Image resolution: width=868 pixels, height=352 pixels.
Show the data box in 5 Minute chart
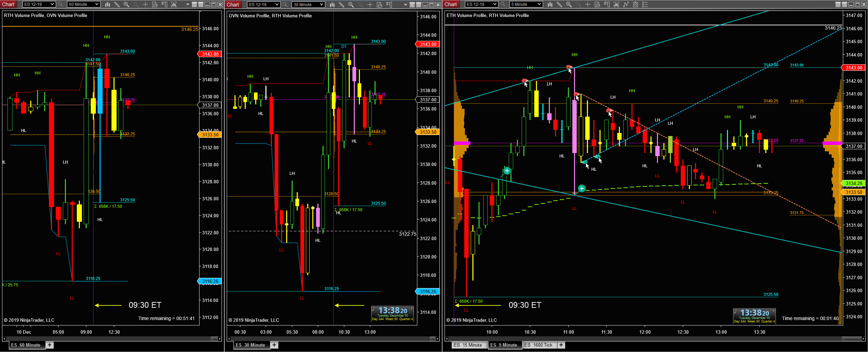597,4
